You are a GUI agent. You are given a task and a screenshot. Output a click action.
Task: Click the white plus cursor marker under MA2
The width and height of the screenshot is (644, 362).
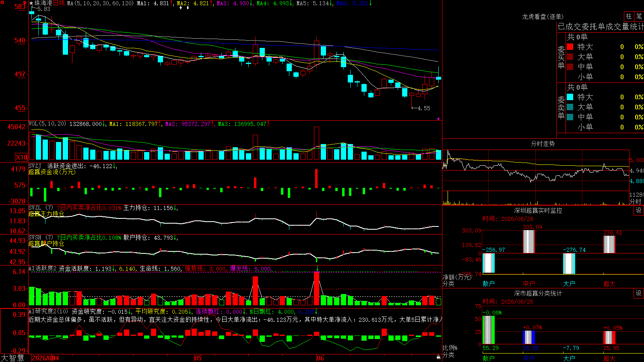tap(181, 8)
